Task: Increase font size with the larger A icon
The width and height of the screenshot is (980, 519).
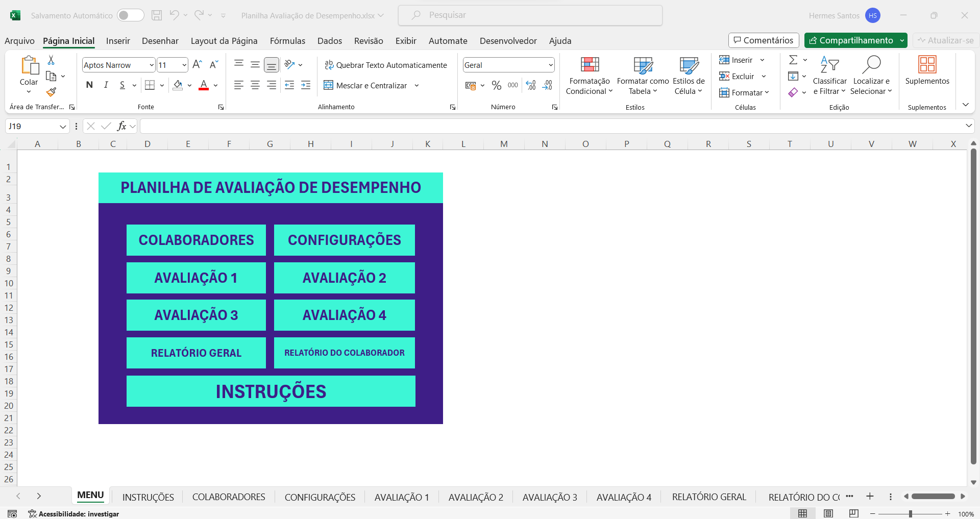Action: 197,64
